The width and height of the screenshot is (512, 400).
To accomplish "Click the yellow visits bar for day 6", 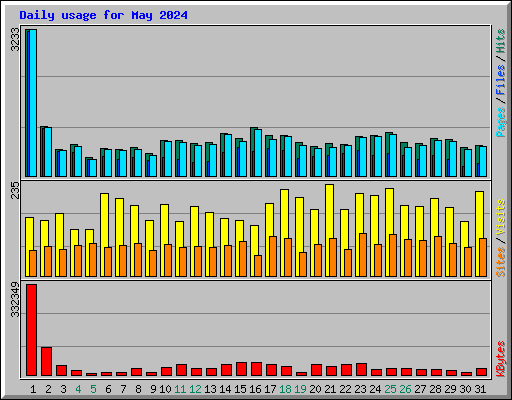I will [104, 235].
